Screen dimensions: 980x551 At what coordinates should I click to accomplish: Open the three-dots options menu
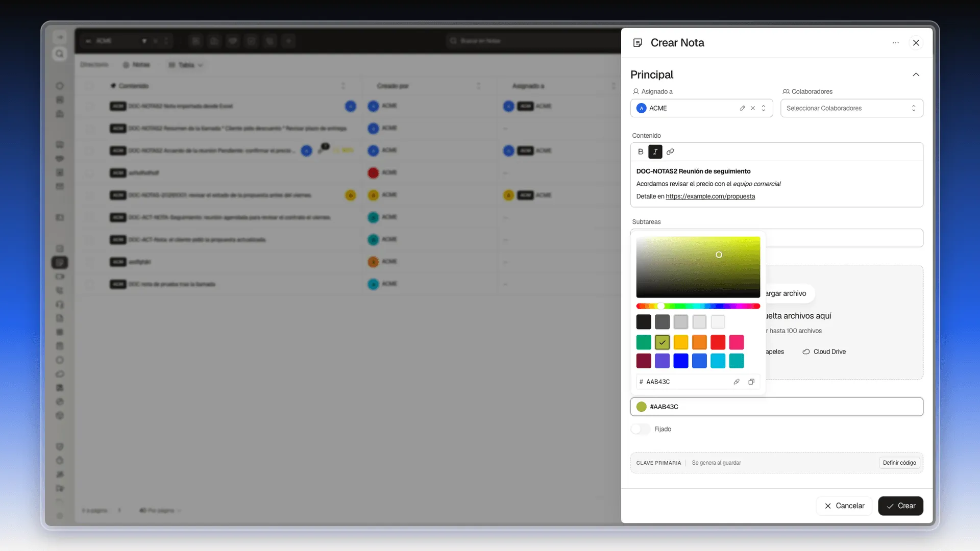tap(896, 43)
